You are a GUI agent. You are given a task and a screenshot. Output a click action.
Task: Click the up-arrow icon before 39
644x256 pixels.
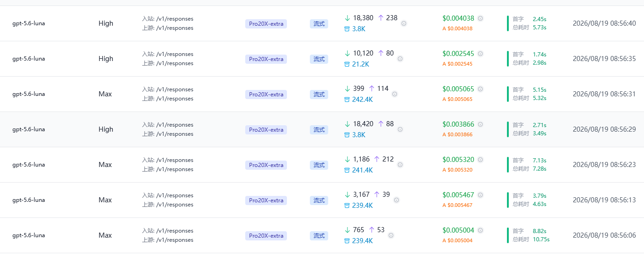pos(377,195)
